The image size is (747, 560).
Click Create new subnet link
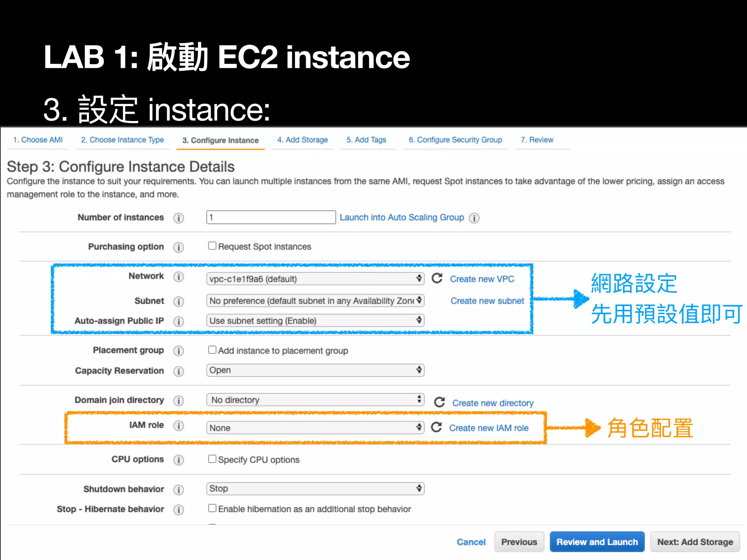tap(487, 301)
